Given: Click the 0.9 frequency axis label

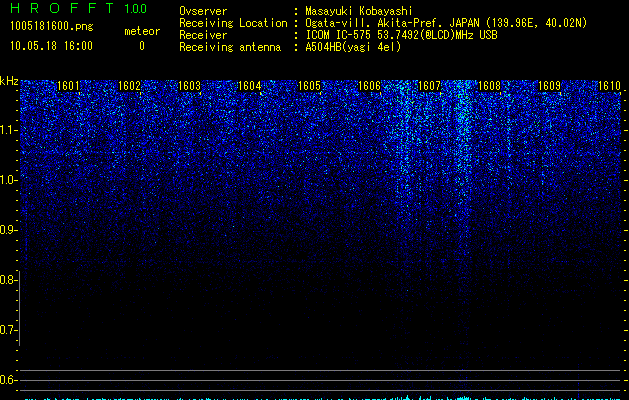Looking at the screenshot, I should tap(8, 230).
